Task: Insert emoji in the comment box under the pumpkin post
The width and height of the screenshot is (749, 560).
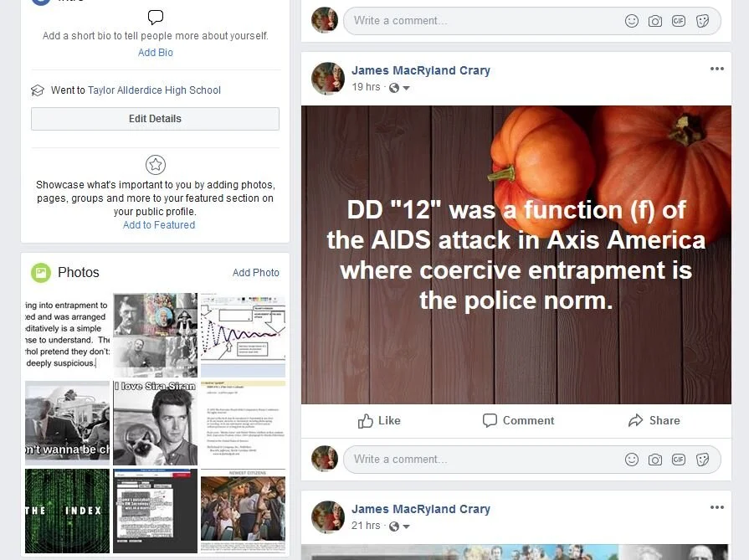Action: 632,460
